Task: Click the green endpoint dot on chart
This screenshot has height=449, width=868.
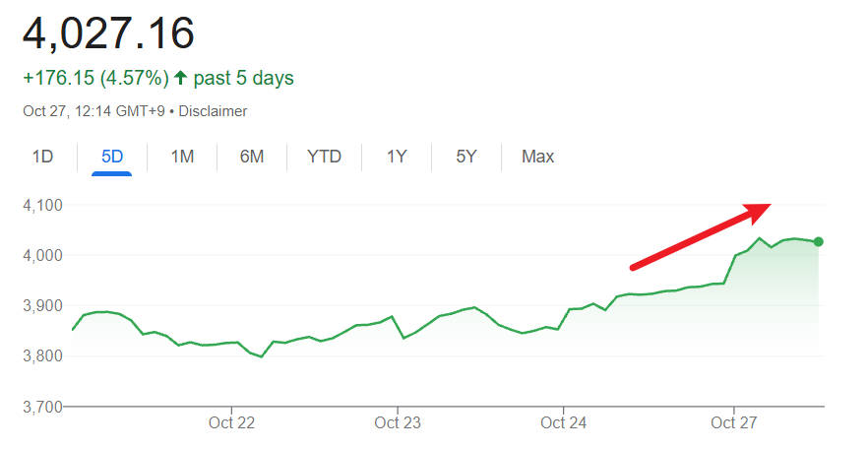Action: pyautogui.click(x=819, y=241)
